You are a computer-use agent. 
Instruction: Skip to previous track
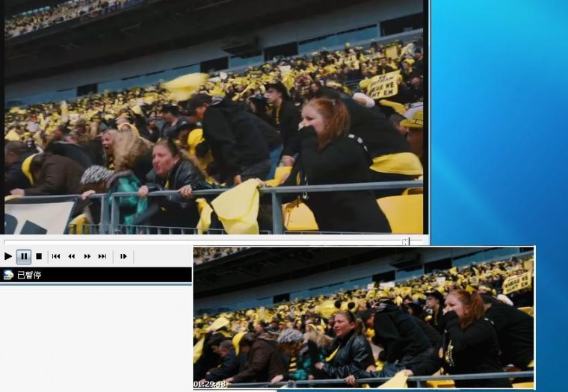click(56, 256)
